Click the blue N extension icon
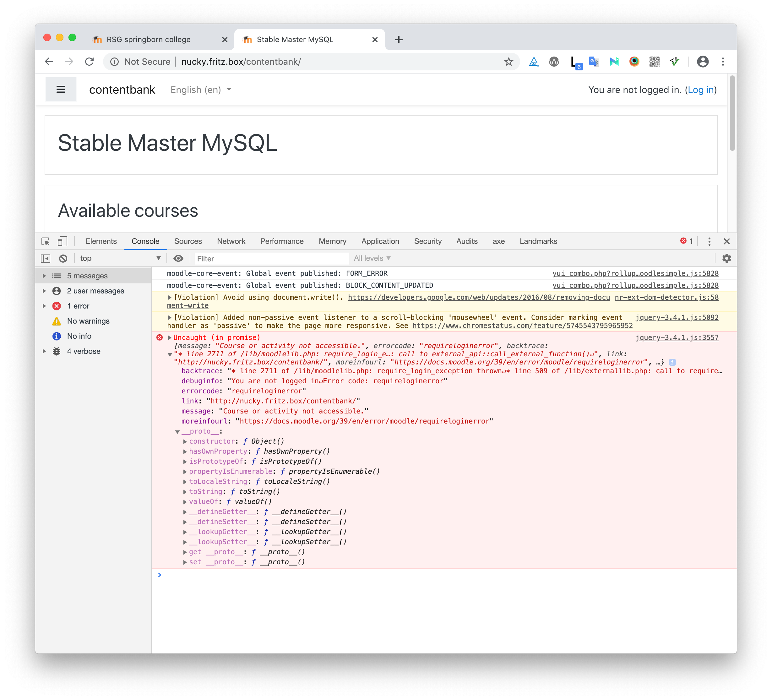 614,62
